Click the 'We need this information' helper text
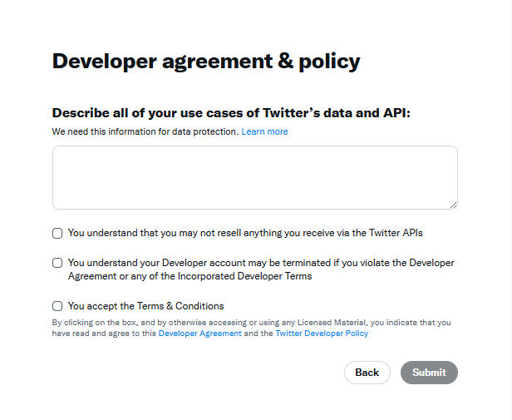 [x=145, y=131]
